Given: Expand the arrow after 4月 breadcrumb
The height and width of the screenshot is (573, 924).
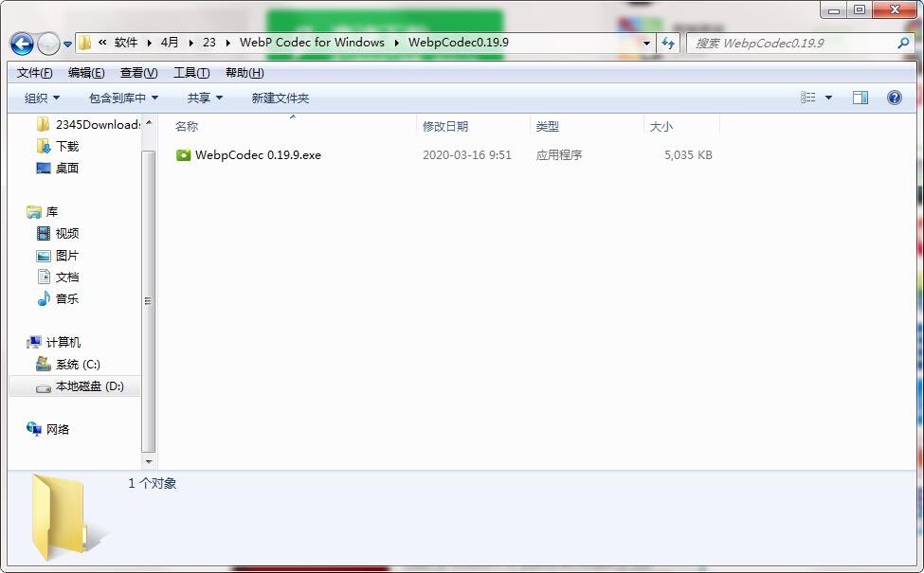Looking at the screenshot, I should pos(190,43).
